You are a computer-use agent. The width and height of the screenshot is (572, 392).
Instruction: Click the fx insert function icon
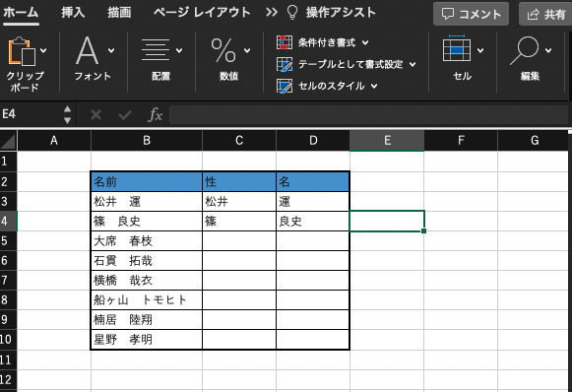[x=155, y=114]
